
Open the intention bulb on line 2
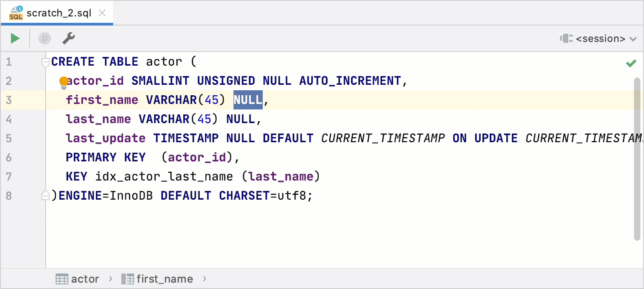click(x=63, y=81)
